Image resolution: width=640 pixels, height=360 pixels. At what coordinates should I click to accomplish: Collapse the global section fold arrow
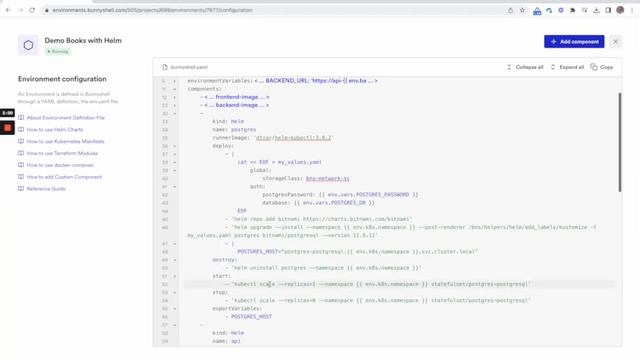[175, 170]
